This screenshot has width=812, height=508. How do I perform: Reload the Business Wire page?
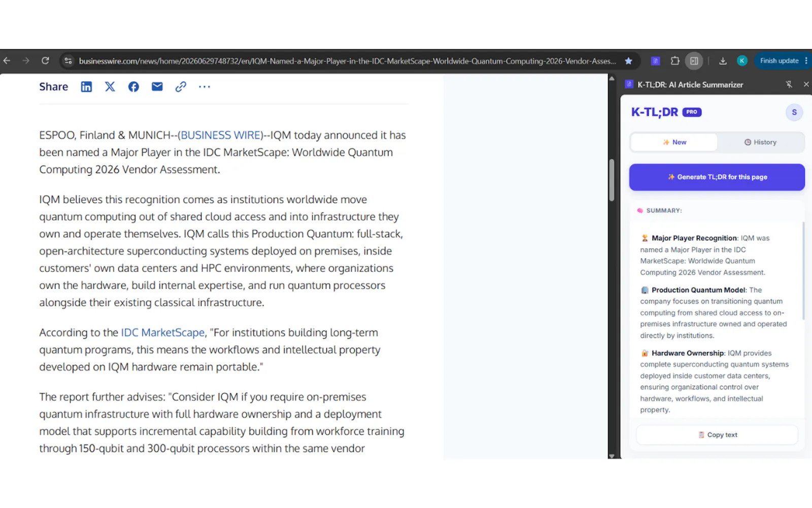pyautogui.click(x=45, y=61)
